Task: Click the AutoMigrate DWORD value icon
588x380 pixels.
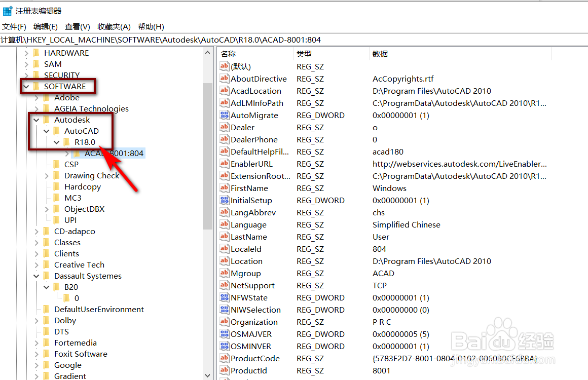Action: pos(224,115)
